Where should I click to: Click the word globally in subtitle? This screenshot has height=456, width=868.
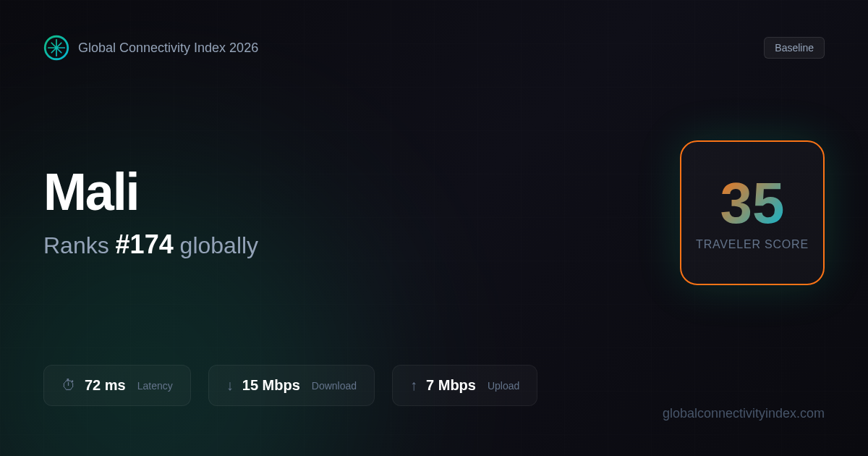coord(219,245)
